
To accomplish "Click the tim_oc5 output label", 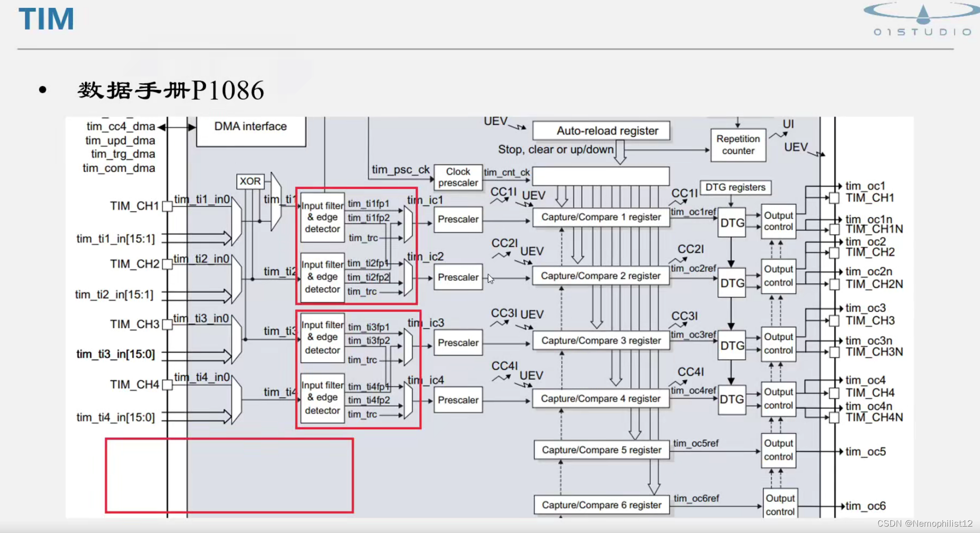I will click(x=866, y=452).
